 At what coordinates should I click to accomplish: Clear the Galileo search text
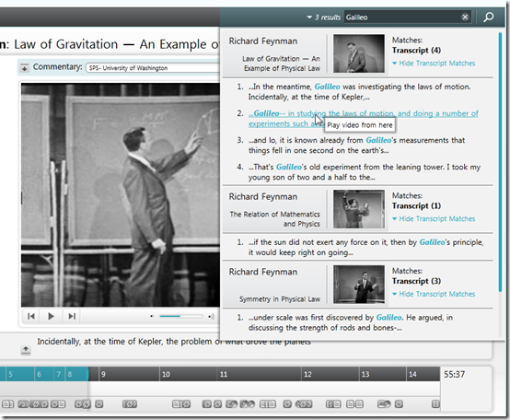(x=465, y=17)
